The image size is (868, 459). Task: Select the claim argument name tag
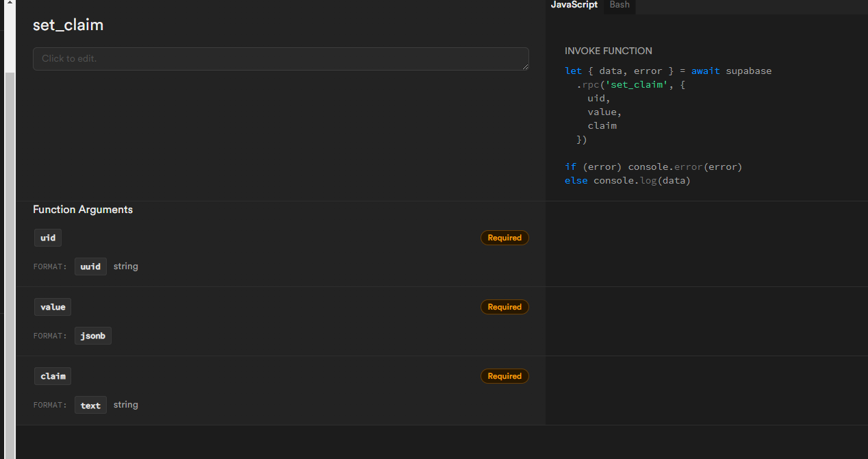pos(53,376)
